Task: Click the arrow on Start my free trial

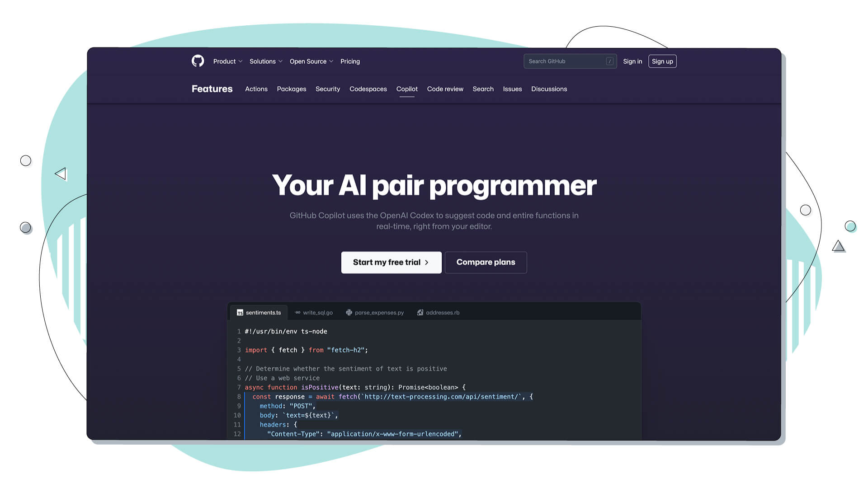Action: 426,263
